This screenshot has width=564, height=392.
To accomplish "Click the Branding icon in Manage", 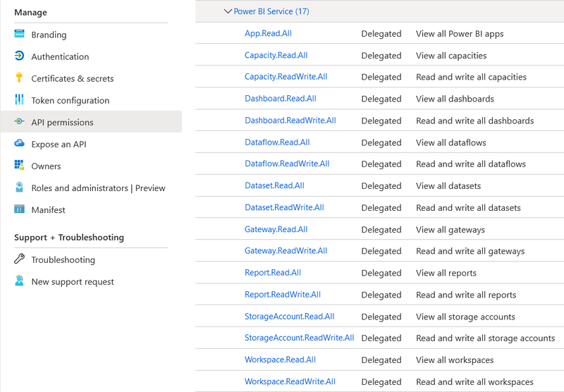I will click(19, 34).
